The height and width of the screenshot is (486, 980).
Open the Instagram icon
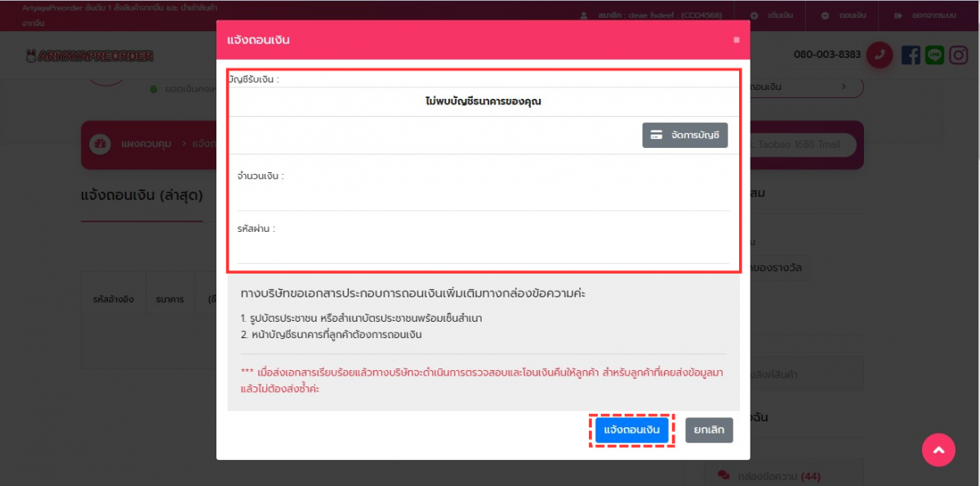tap(958, 55)
